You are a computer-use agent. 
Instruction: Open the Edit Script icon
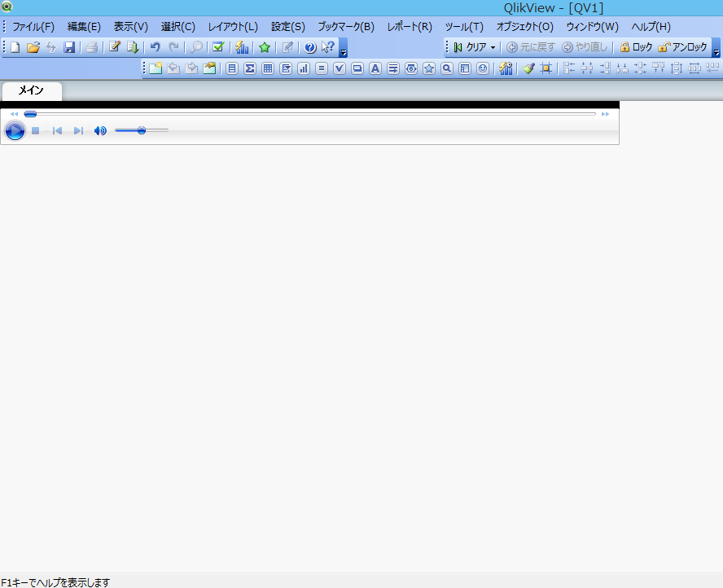115,47
